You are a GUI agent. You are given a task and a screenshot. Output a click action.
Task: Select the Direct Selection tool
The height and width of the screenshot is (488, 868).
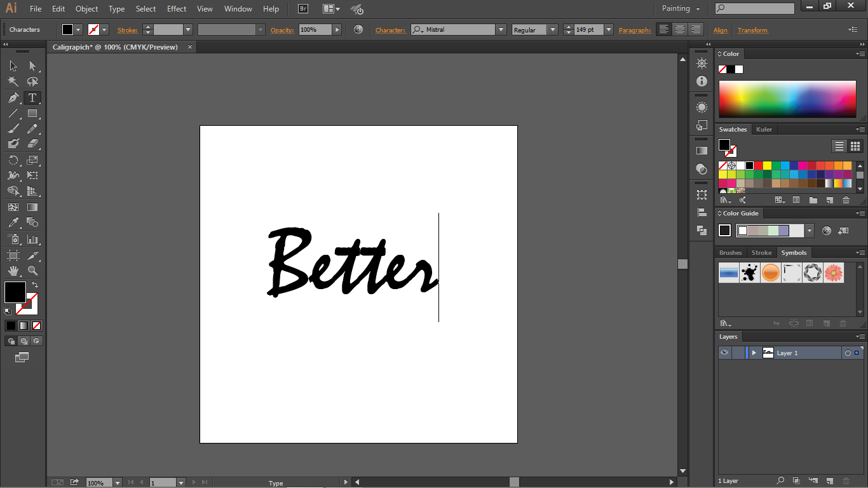[32, 66]
